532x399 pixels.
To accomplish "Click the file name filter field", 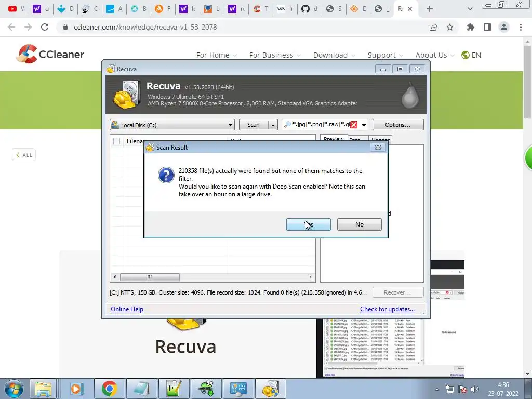I will 320,125.
